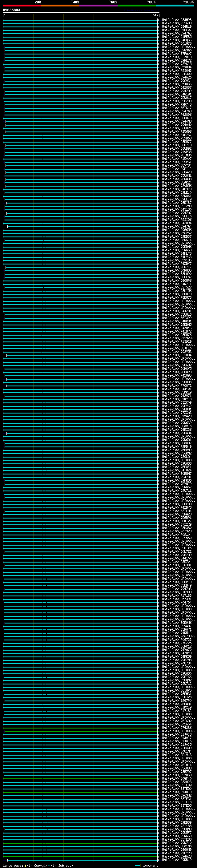Screen dimensions: 197x868
Task: Select hit label UniRef100_Q4RXG6
Action: point(176,430)
